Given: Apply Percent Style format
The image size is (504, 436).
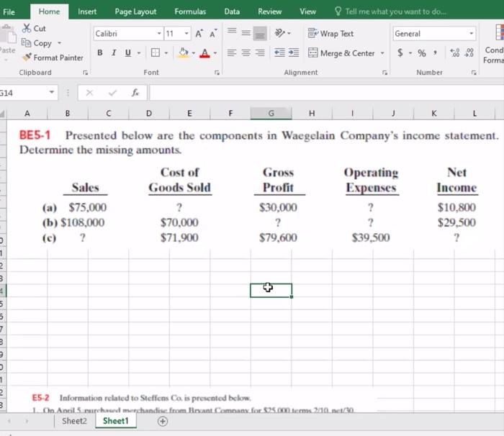Looking at the screenshot, I should point(422,53).
